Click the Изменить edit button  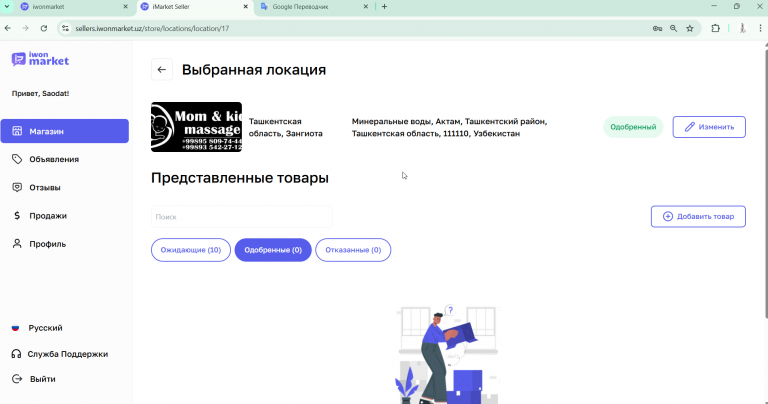coord(709,127)
